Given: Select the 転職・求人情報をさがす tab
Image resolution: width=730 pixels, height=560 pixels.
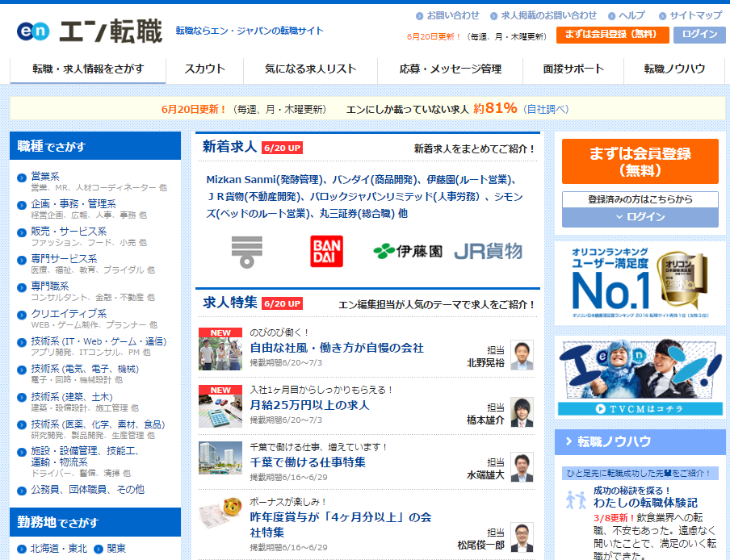Looking at the screenshot, I should tap(88, 69).
